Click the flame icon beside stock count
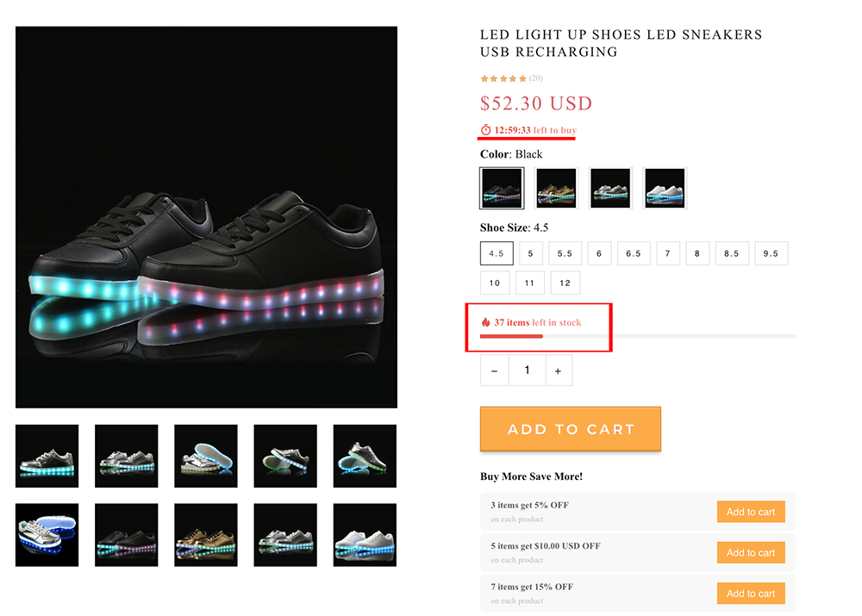Image resolution: width=862 pixels, height=616 pixels. (x=485, y=322)
